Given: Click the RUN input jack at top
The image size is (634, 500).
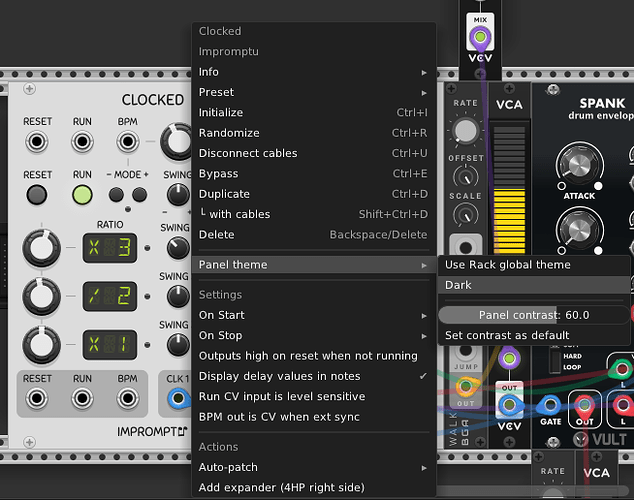Looking at the screenshot, I should [82, 142].
